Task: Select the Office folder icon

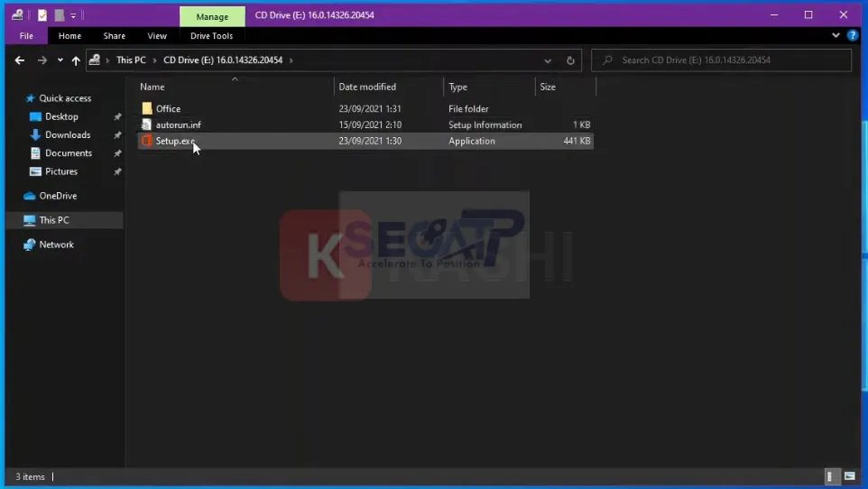Action: pyautogui.click(x=147, y=108)
